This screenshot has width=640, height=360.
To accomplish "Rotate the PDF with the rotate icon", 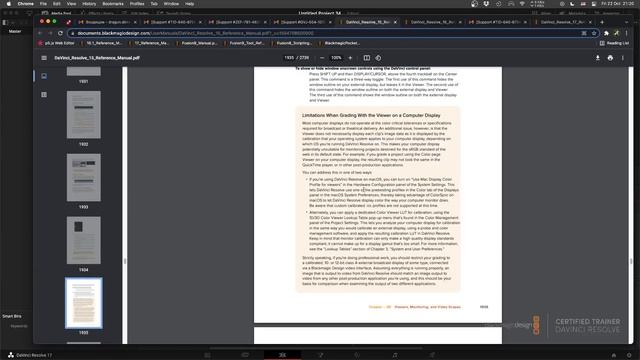I will pos(378,58).
